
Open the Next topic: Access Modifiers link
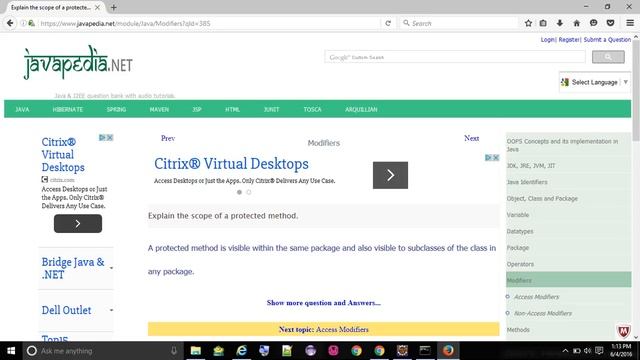click(x=323, y=329)
